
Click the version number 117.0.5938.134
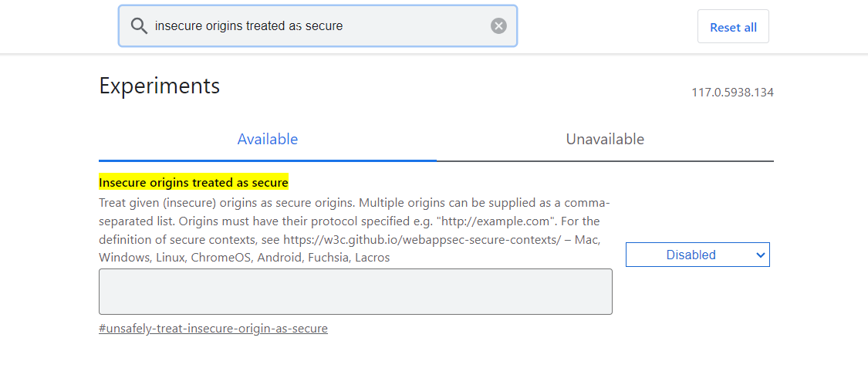(x=732, y=93)
